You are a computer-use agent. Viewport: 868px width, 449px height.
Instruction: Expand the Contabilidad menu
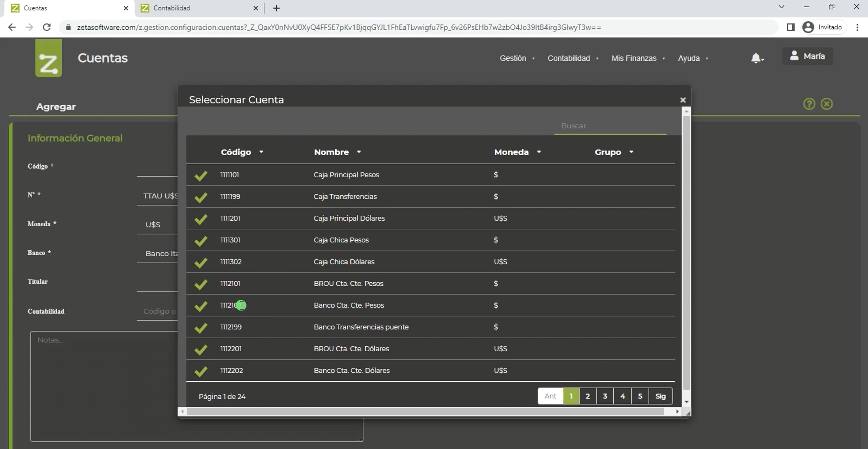(x=573, y=58)
